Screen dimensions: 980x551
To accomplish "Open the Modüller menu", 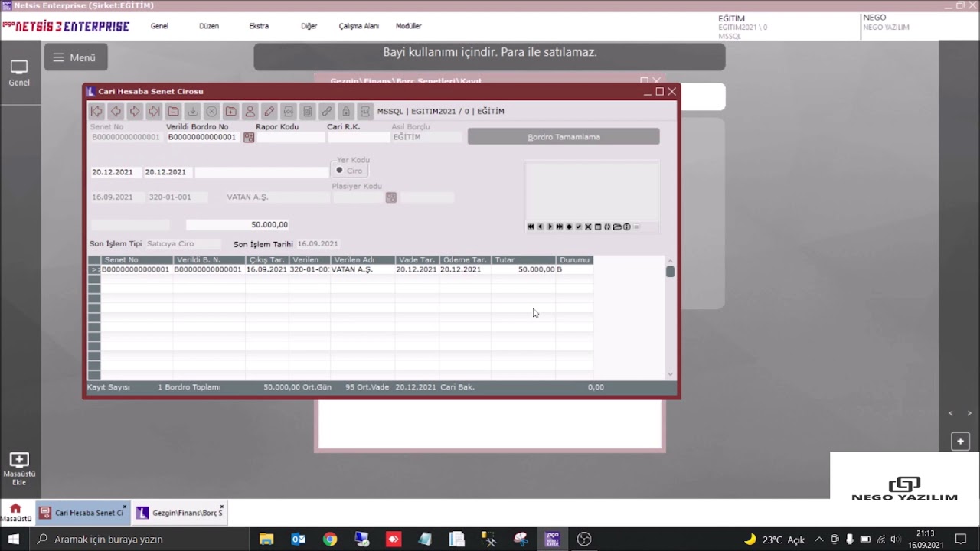I will [408, 26].
